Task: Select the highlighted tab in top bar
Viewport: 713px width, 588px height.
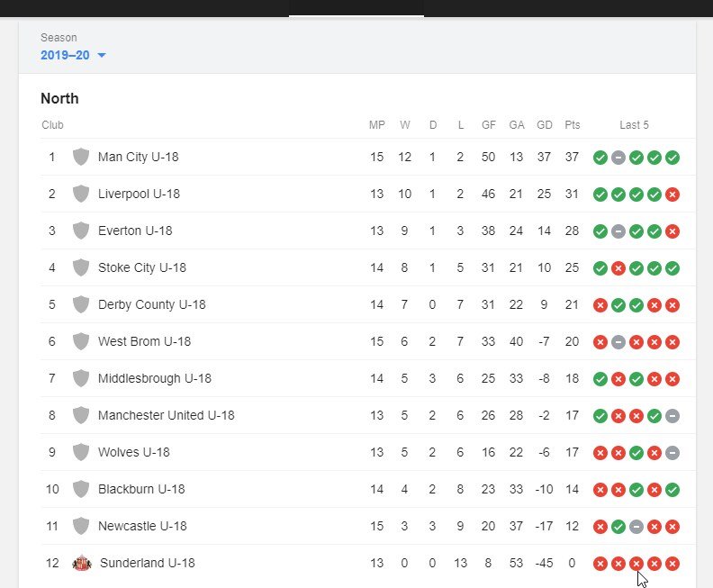Action: (x=356, y=8)
